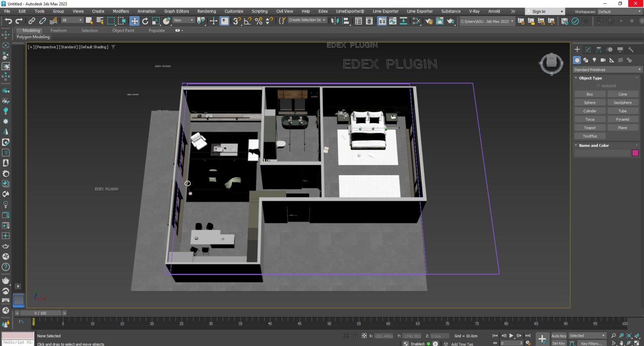Pick the pink object color swatch

[x=635, y=153]
